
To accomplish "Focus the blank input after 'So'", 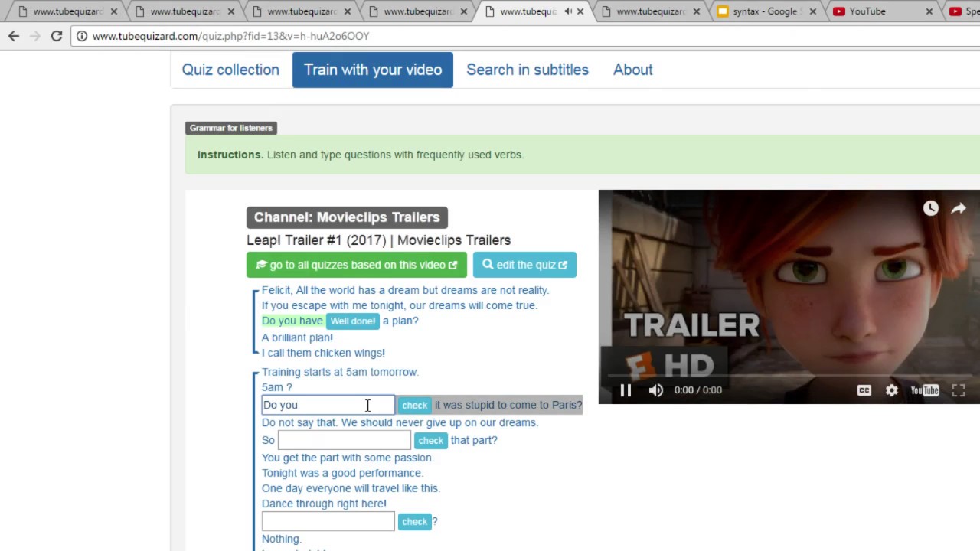I will point(345,440).
